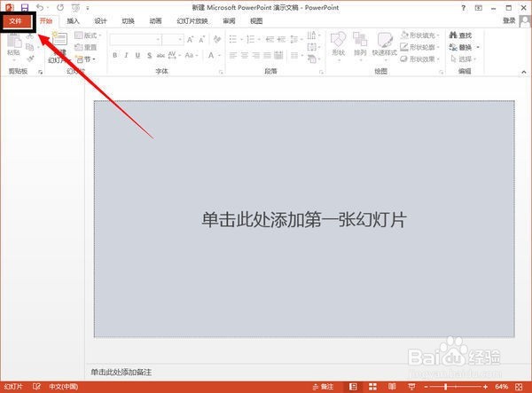Screen dimensions: 532x393
Task: Click the Redo icon in title bar
Action: (x=60, y=7)
